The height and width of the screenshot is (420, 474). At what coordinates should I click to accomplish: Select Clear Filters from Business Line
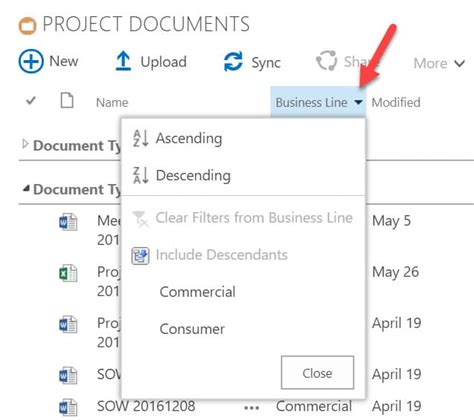[x=254, y=218]
